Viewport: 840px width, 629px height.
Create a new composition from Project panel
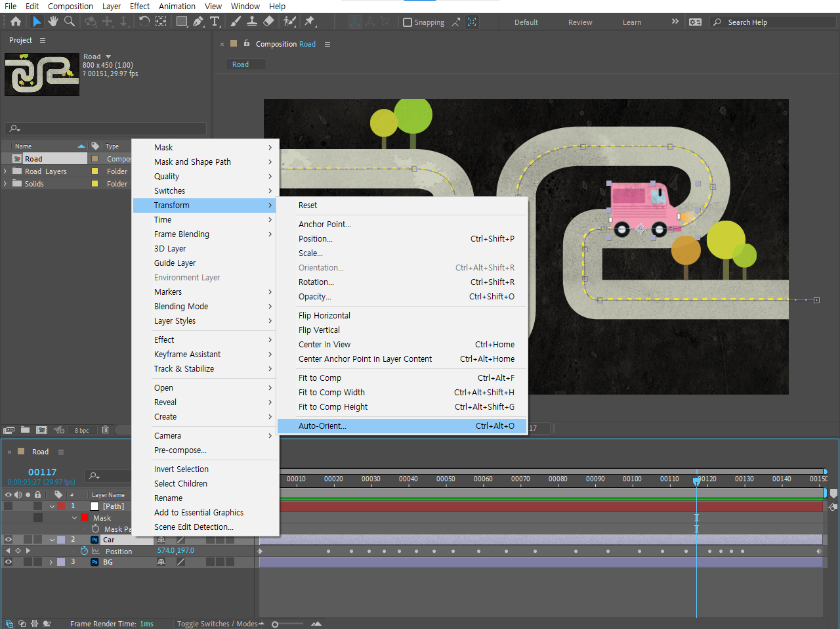click(41, 430)
